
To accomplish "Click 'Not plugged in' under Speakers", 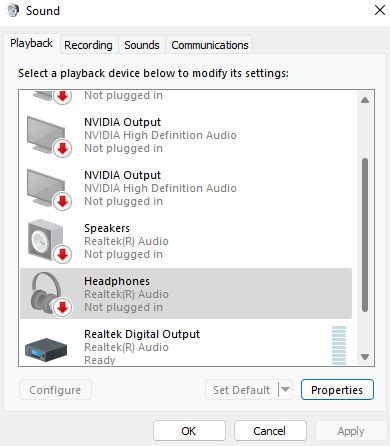I will (123, 254).
